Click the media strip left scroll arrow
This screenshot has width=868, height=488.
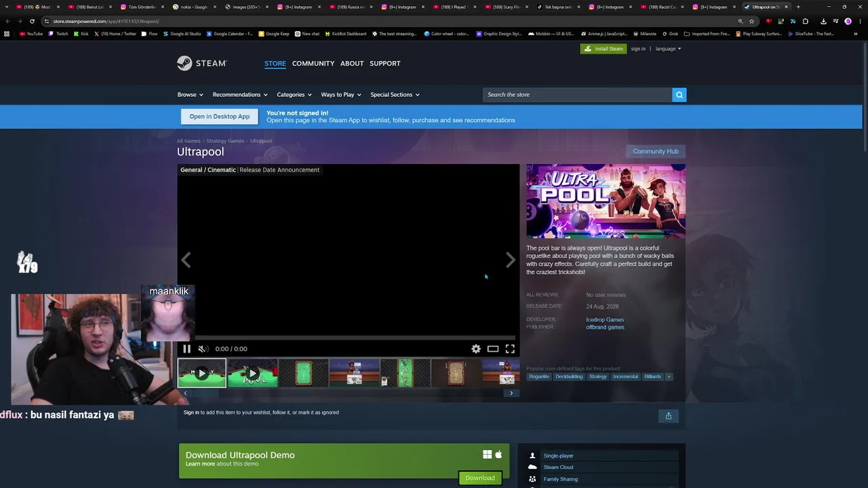tap(185, 393)
